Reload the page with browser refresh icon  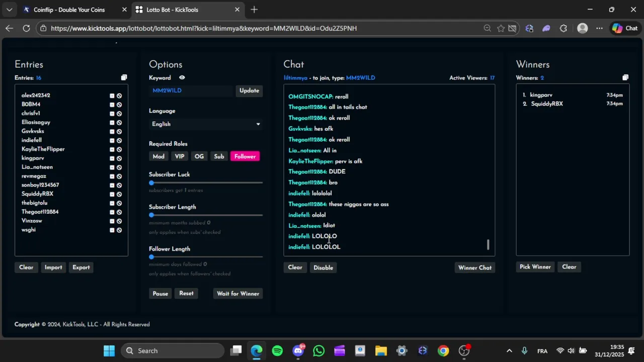pyautogui.click(x=26, y=28)
